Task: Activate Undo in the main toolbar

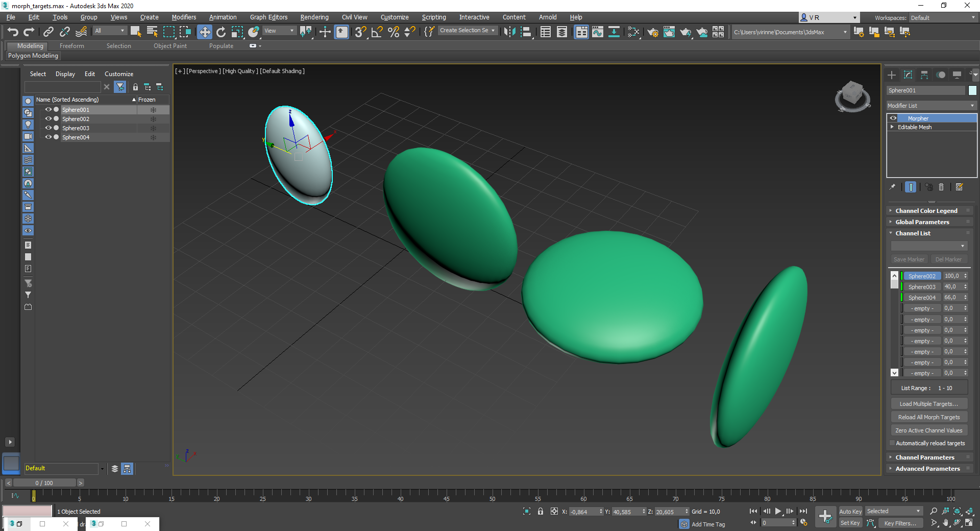Action: (13, 32)
